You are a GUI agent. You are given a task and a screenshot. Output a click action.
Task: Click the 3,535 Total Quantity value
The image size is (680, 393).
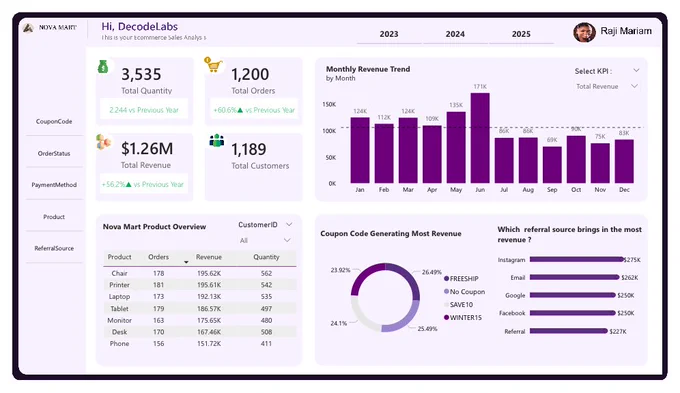pyautogui.click(x=141, y=74)
